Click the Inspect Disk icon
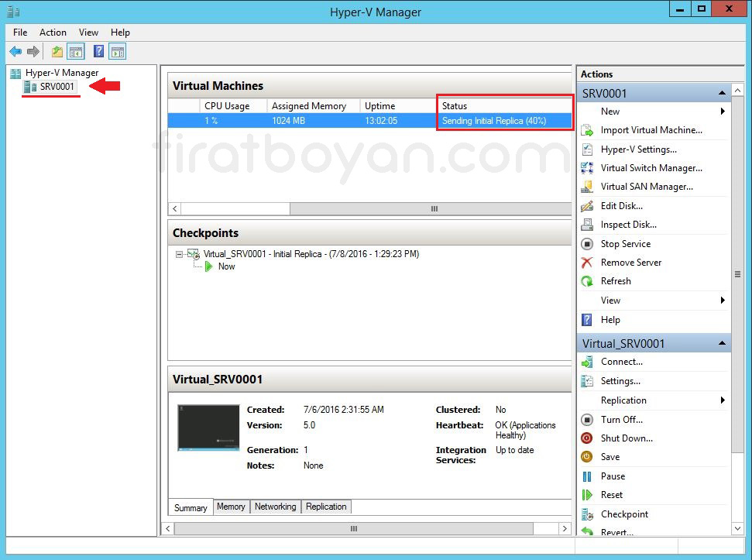 coord(587,225)
